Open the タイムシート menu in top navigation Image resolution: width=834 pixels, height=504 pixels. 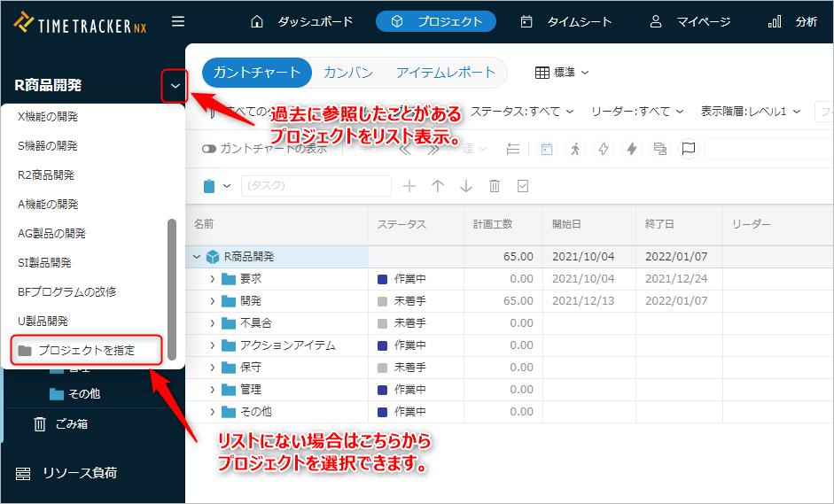coord(566,21)
